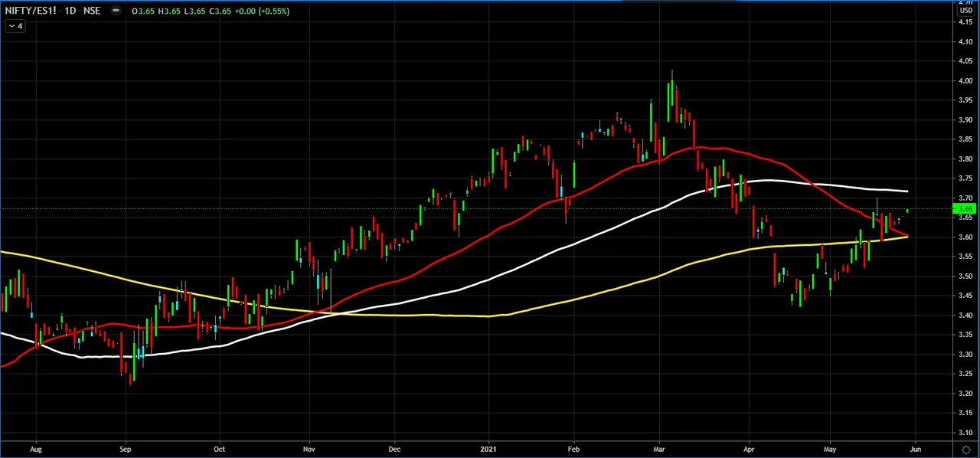
Task: Click the H3.65 high value in legend
Action: tap(169, 11)
